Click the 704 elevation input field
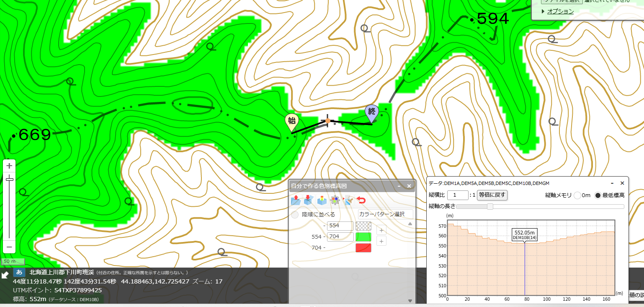Screen dimensions: 644x307 click(x=340, y=237)
